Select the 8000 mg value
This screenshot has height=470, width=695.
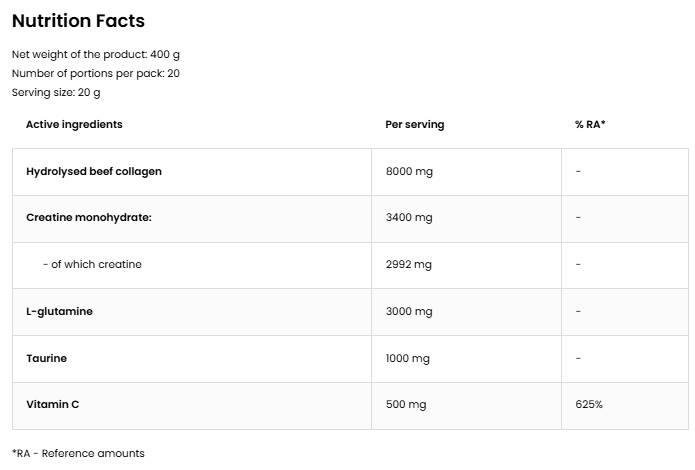(x=408, y=171)
